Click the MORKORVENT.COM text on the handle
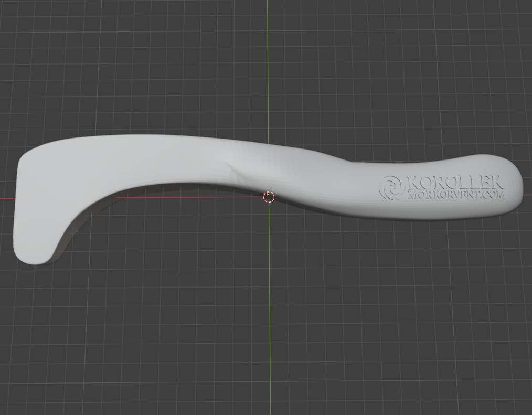532x415 pixels. 456,195
